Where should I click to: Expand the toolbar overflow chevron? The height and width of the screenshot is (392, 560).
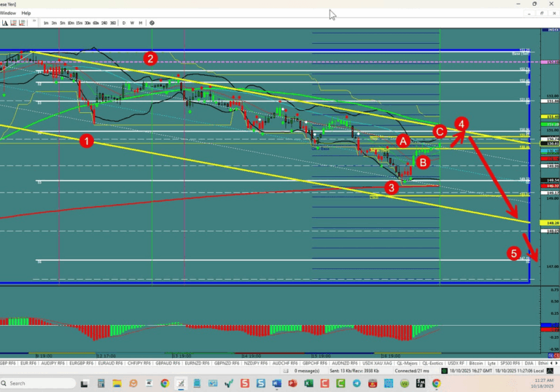34,21
